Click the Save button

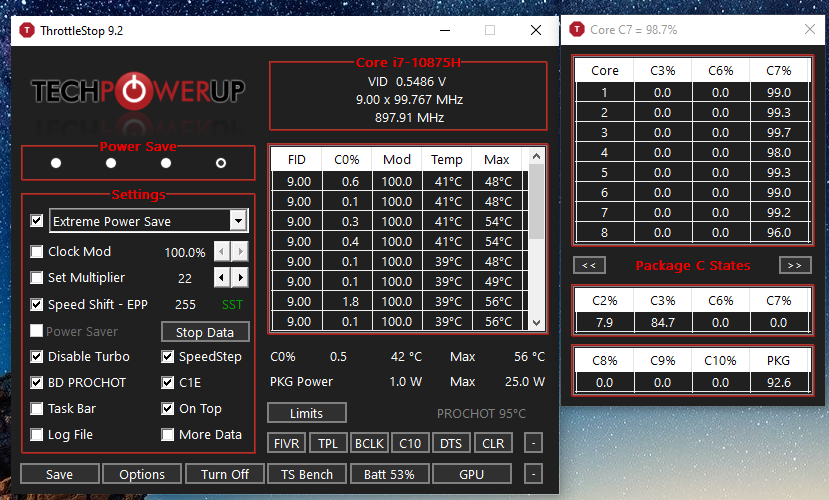coord(59,474)
